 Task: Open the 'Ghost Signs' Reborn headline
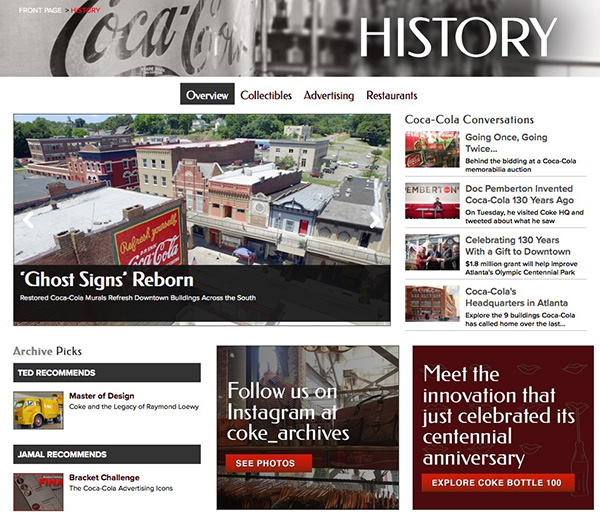click(107, 279)
